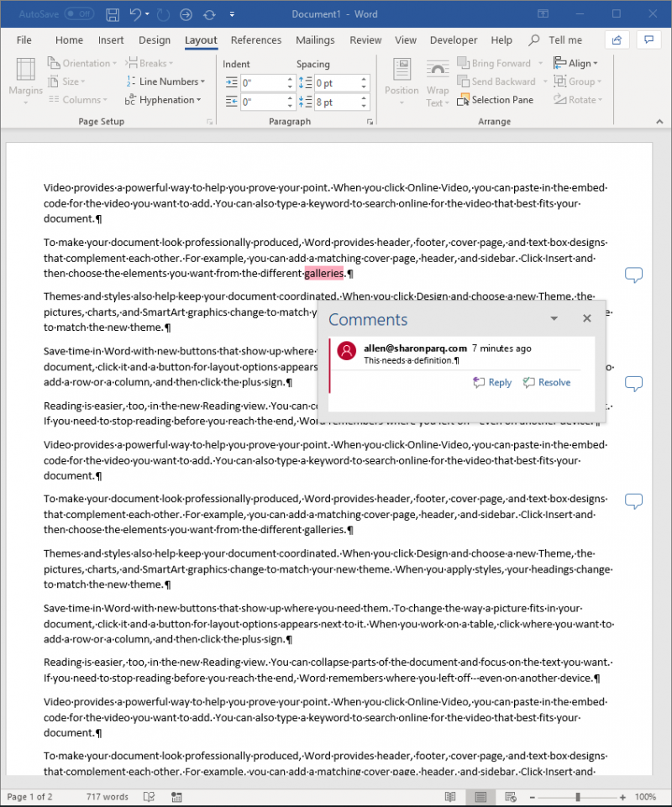
Task: Click the second comment balloon in margin
Action: tap(634, 384)
